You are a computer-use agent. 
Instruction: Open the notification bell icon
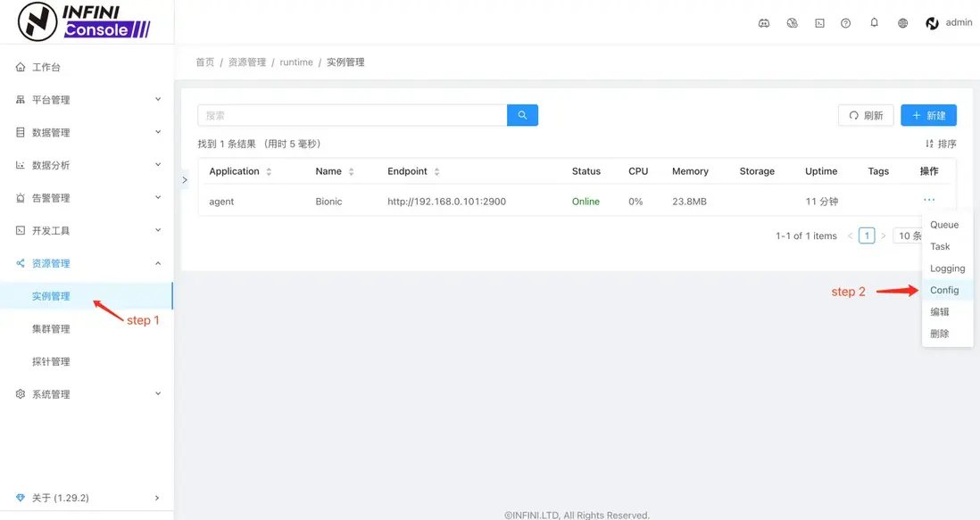[874, 23]
